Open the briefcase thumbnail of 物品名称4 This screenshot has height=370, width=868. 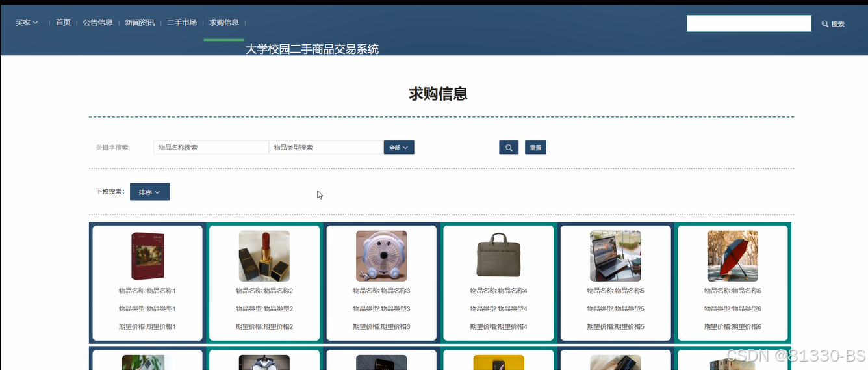[x=498, y=256]
